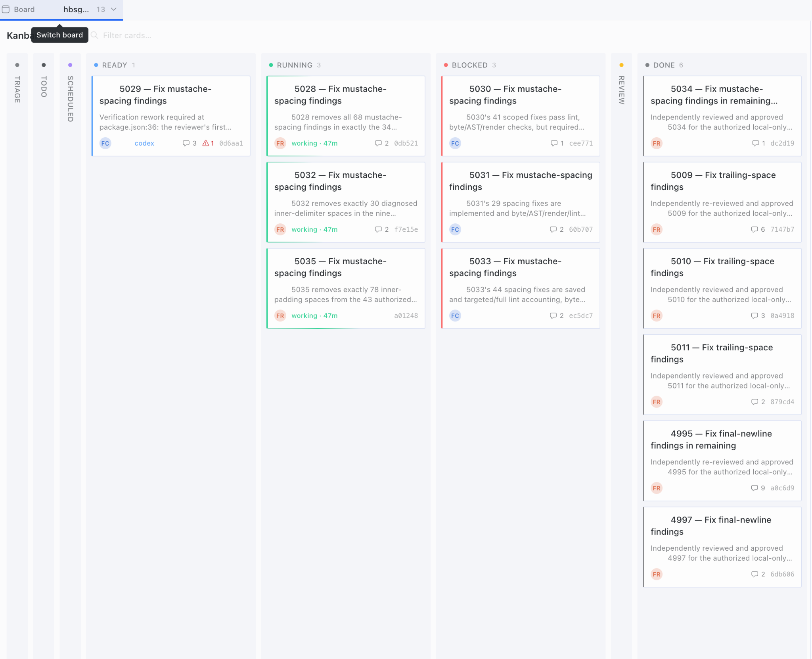Click the working 47m status on card 5028

[314, 143]
